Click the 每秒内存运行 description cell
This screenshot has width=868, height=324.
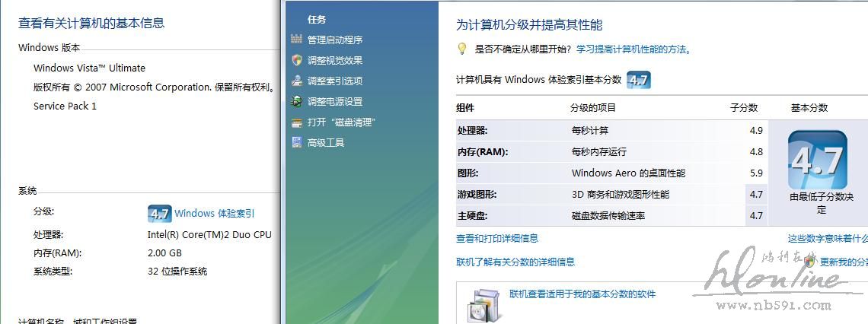pyautogui.click(x=599, y=151)
